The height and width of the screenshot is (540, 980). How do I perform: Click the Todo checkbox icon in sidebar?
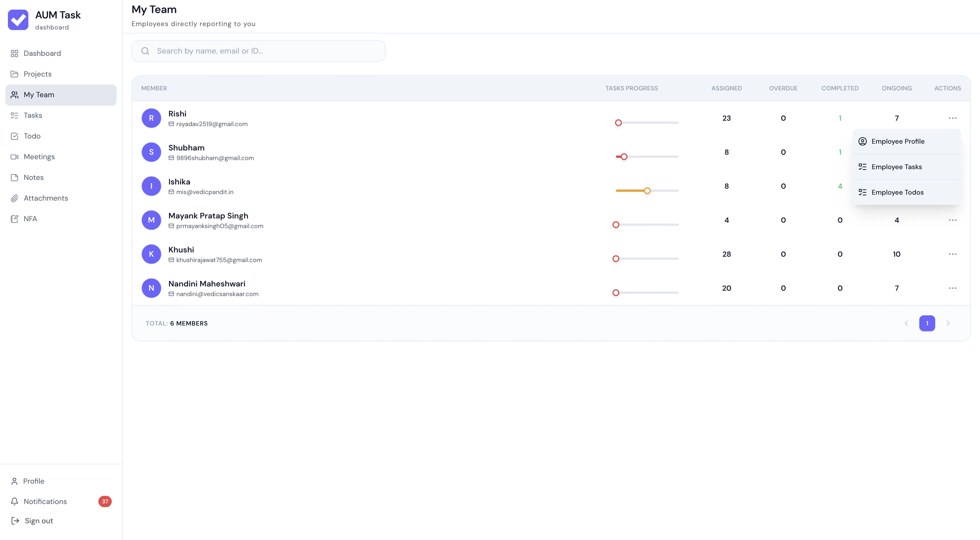[x=14, y=136]
